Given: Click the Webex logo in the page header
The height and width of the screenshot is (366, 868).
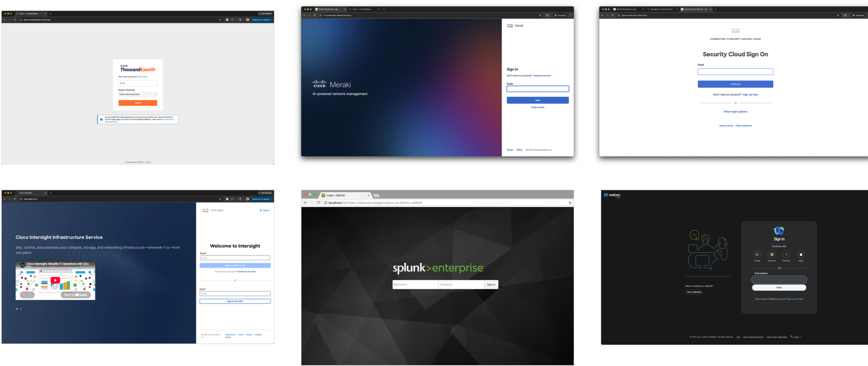Looking at the screenshot, I should point(612,195).
